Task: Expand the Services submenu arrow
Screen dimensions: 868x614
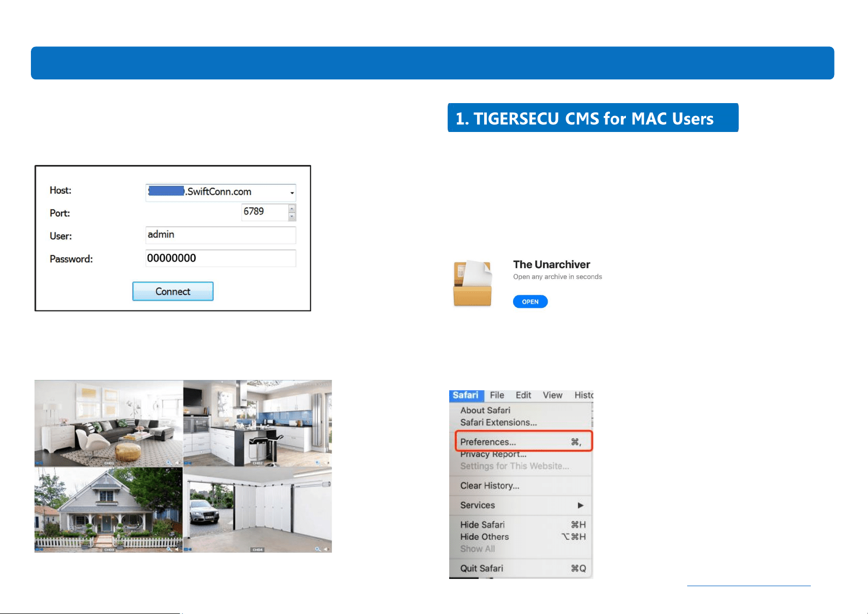Action: (581, 505)
